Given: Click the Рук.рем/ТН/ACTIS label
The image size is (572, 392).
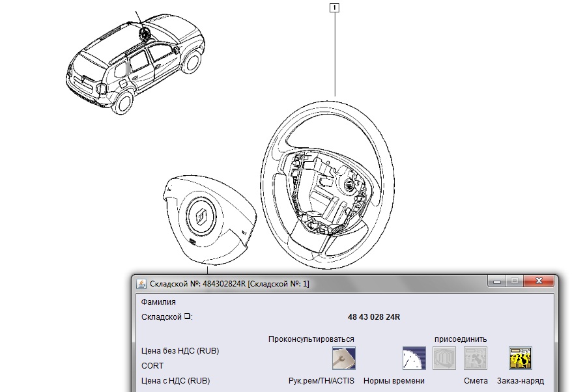Looking at the screenshot, I should point(321,381).
